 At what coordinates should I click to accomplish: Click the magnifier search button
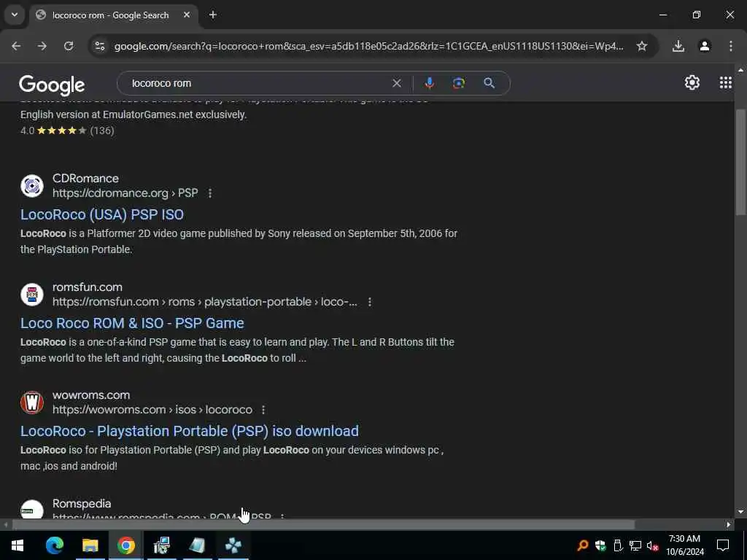tap(489, 83)
